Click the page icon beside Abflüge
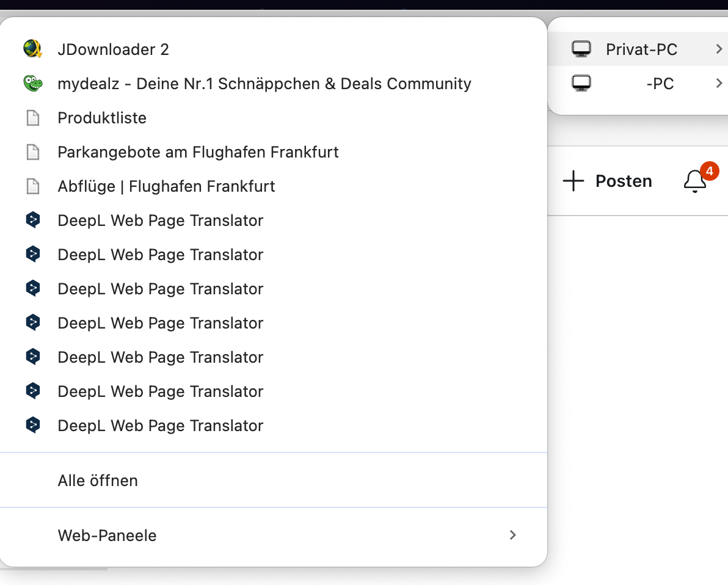 (33, 186)
